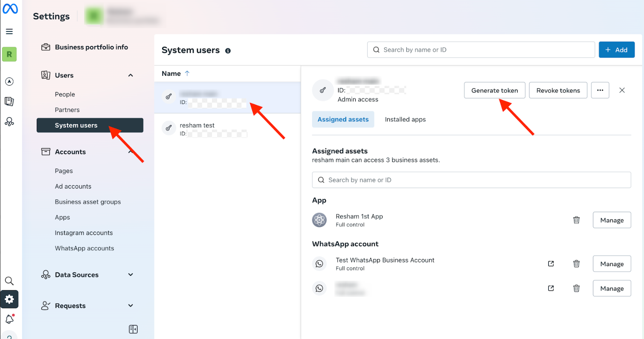644x339 pixels.
Task: Toggle sidebar collapse panel icon
Action: click(133, 329)
